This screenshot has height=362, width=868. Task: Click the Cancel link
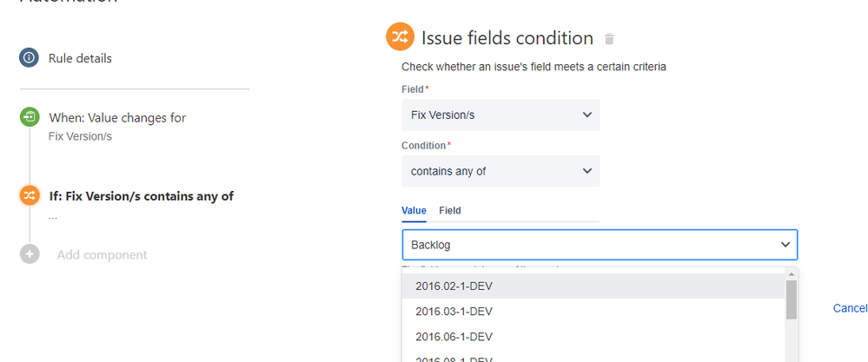[x=850, y=308]
